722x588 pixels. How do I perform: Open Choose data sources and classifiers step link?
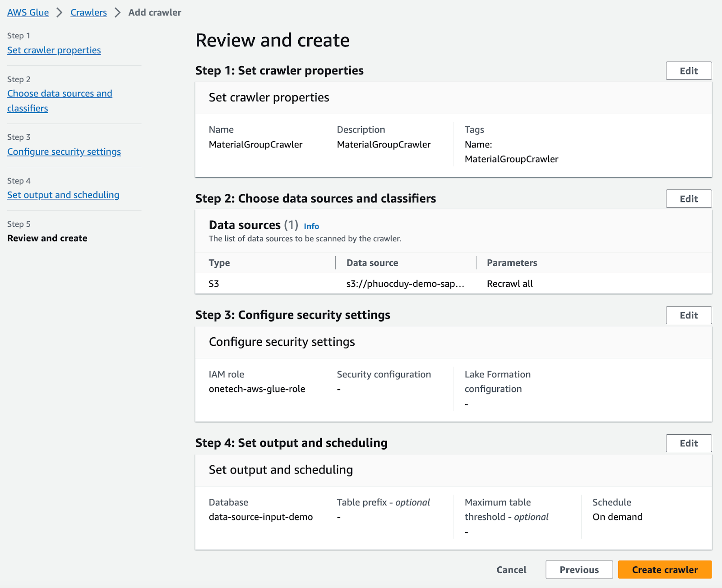tap(60, 101)
